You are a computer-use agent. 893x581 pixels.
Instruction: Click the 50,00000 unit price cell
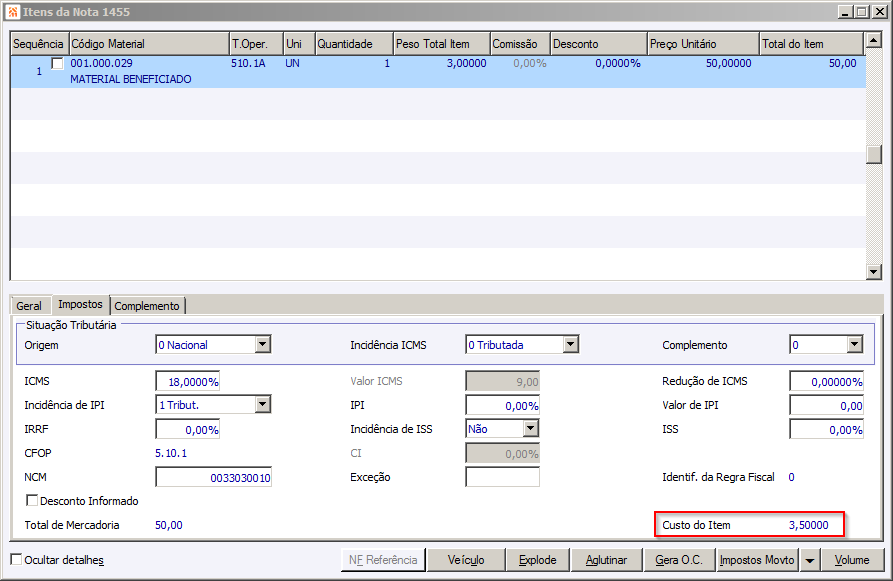(x=728, y=63)
